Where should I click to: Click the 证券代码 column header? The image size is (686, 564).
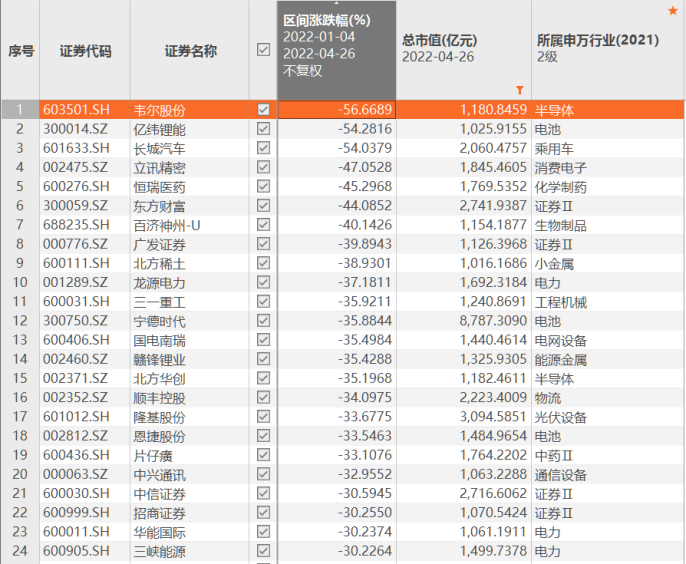[x=85, y=50]
